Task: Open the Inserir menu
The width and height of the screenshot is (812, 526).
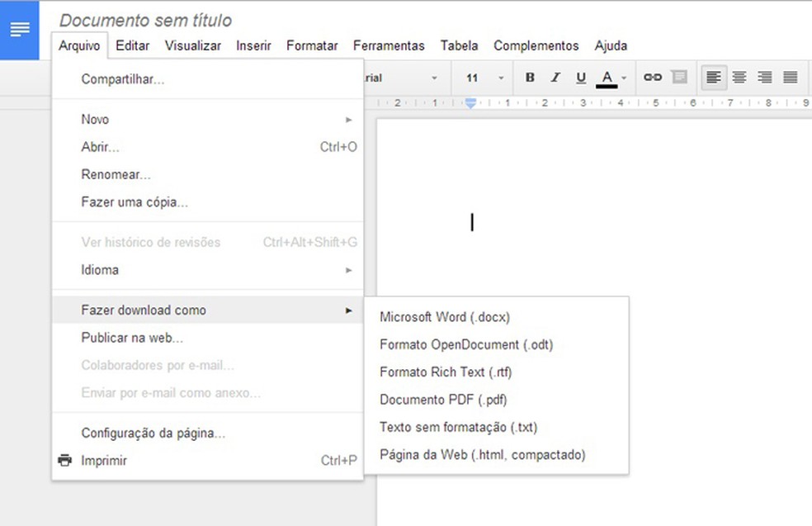Action: [253, 45]
